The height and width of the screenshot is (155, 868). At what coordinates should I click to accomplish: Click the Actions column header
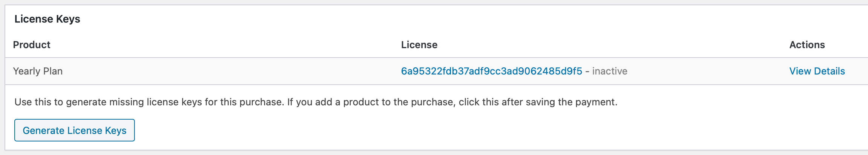pyautogui.click(x=807, y=45)
